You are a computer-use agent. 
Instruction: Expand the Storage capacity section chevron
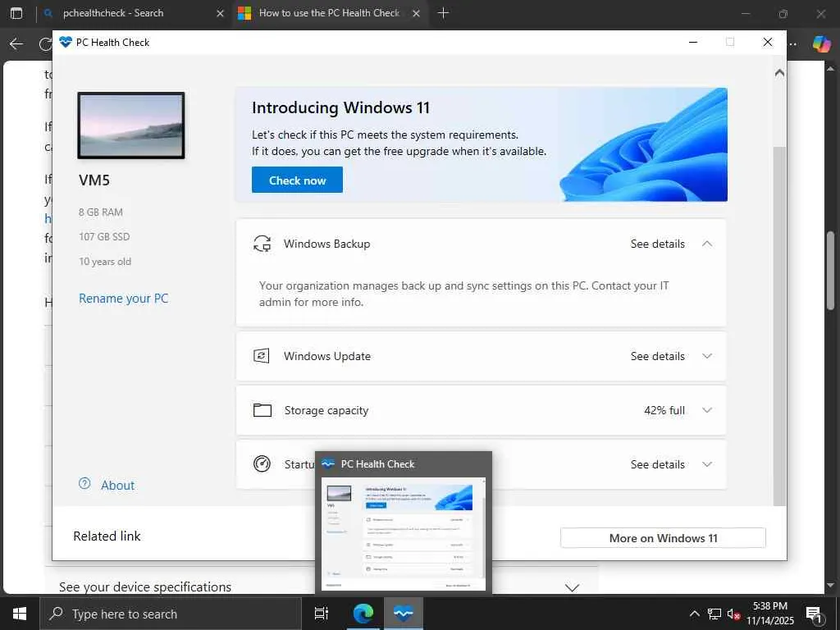click(707, 410)
